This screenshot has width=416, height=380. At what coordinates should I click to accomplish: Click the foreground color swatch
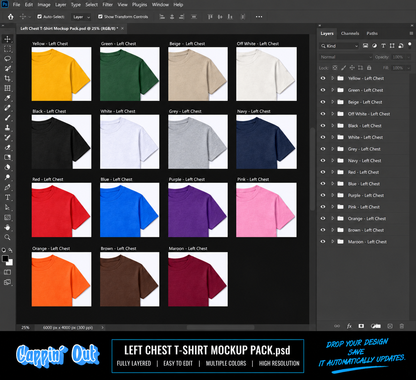tap(5, 259)
